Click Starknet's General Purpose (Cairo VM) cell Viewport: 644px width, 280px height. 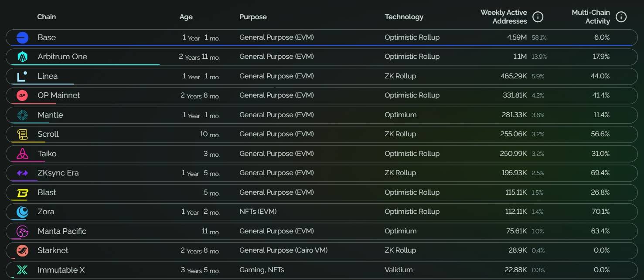click(x=283, y=250)
